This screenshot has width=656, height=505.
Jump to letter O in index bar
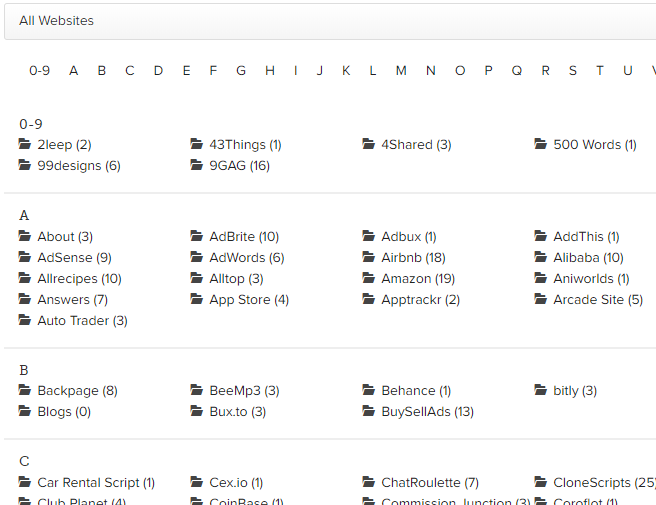point(460,71)
